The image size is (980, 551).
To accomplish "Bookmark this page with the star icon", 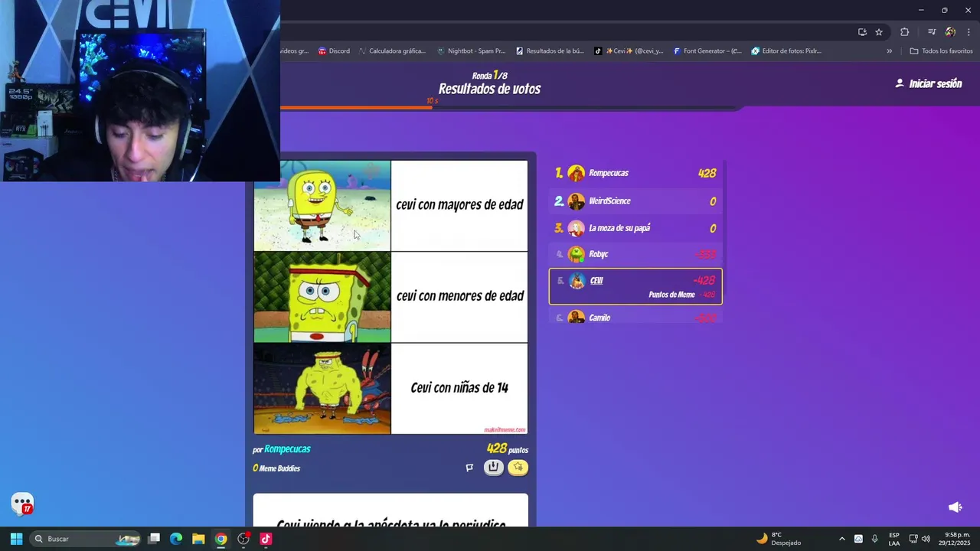I will click(879, 32).
